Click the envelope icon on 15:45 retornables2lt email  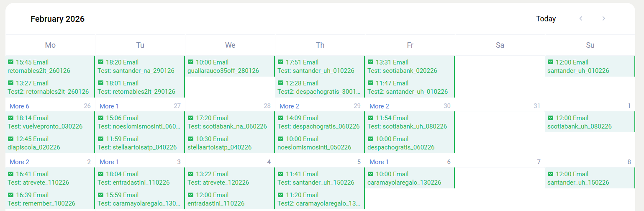click(11, 62)
